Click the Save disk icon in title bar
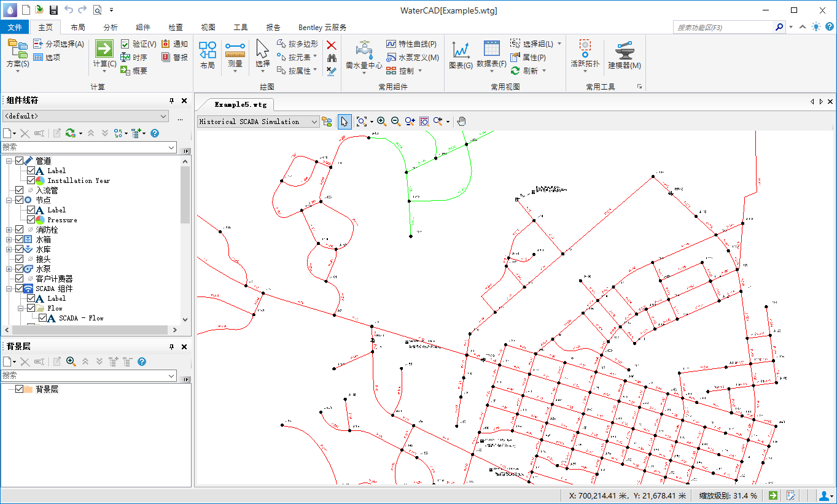This screenshot has height=504, width=837. 53,10
